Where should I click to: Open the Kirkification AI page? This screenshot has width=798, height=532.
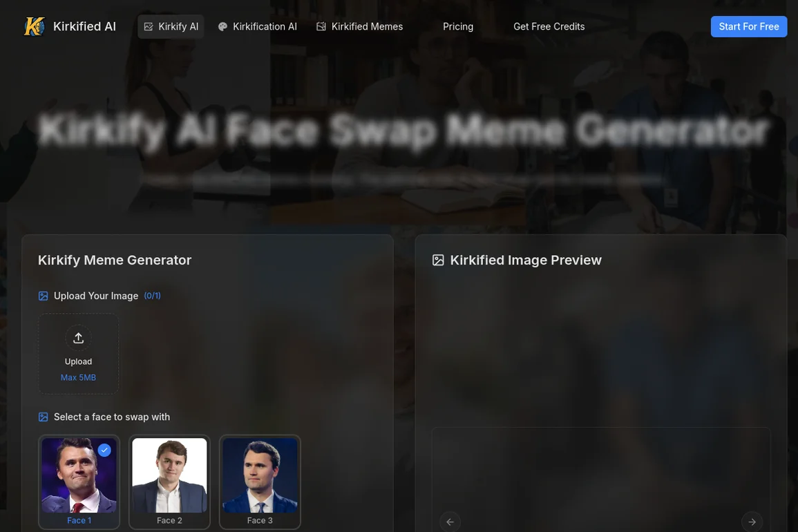[258, 26]
